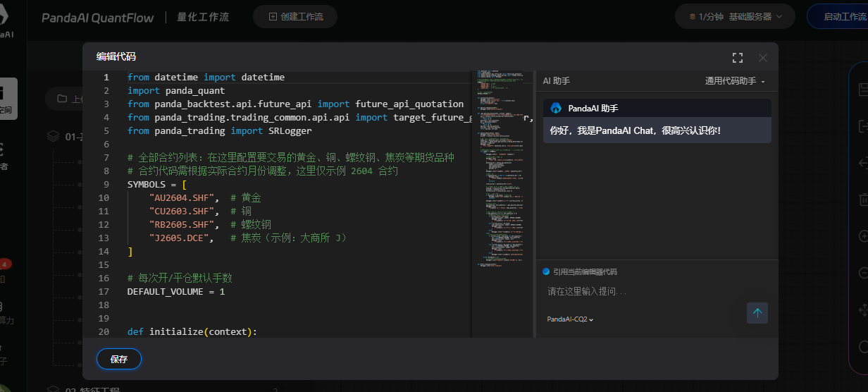This screenshot has width=868, height=392.
Task: Click the server coin icon beside 1/分钟
Action: pos(693,16)
